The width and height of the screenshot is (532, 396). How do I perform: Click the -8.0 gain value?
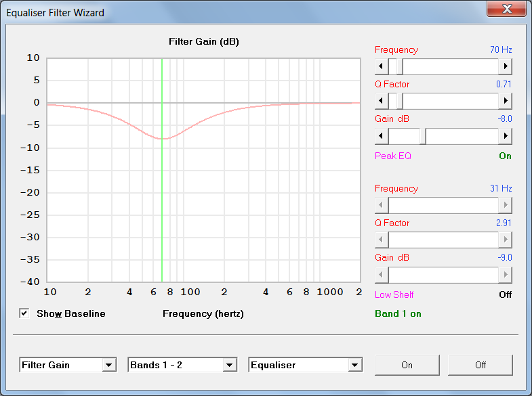504,119
